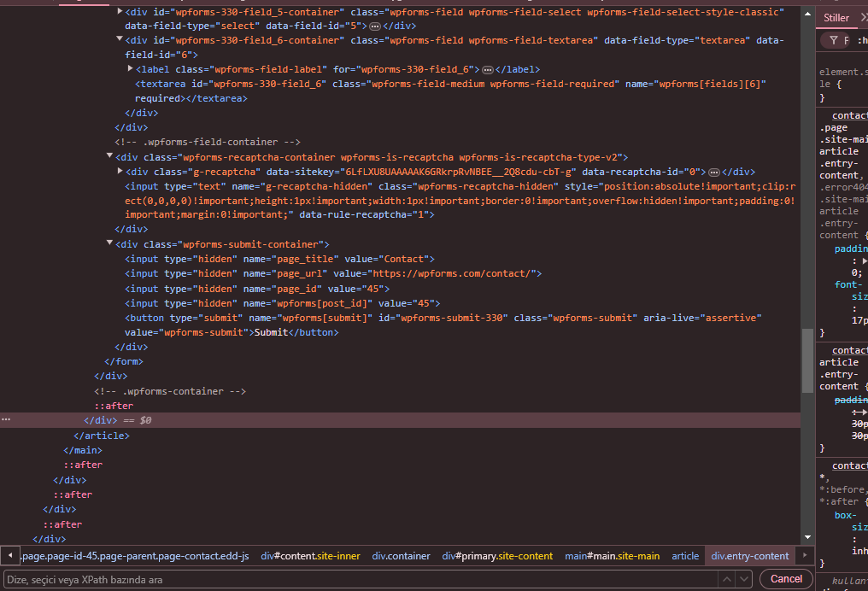Select the ::after line under </main>
This screenshot has width=868, height=591.
tap(83, 465)
